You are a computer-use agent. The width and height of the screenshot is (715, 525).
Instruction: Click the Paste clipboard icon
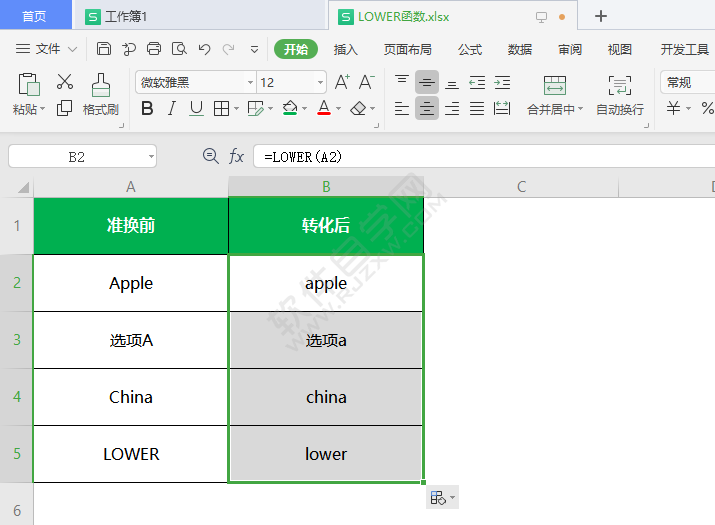tap(29, 84)
